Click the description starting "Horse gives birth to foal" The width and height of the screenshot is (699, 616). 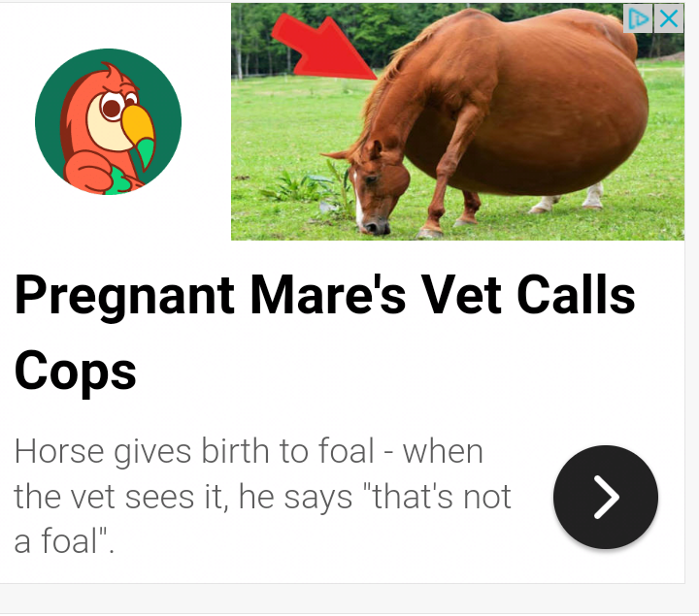(262, 496)
